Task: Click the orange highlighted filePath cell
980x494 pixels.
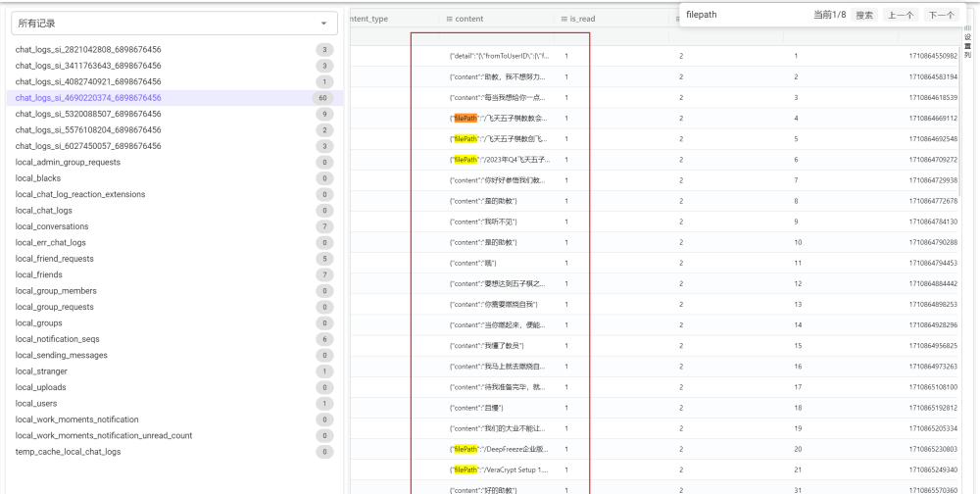Action: pos(498,119)
